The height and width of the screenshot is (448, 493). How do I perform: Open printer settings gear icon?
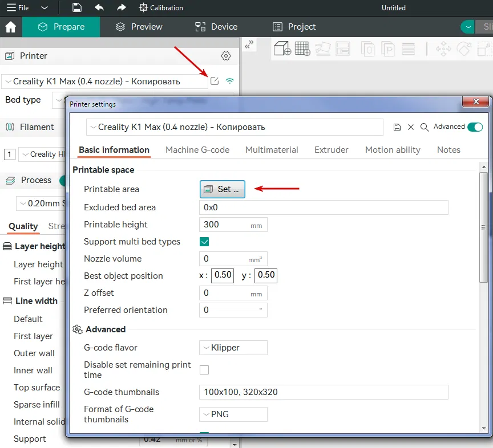(226, 56)
